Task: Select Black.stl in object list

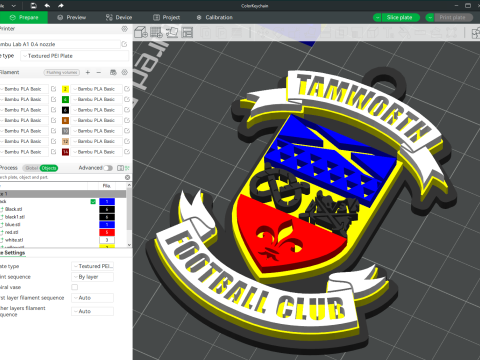Action: 14,209
